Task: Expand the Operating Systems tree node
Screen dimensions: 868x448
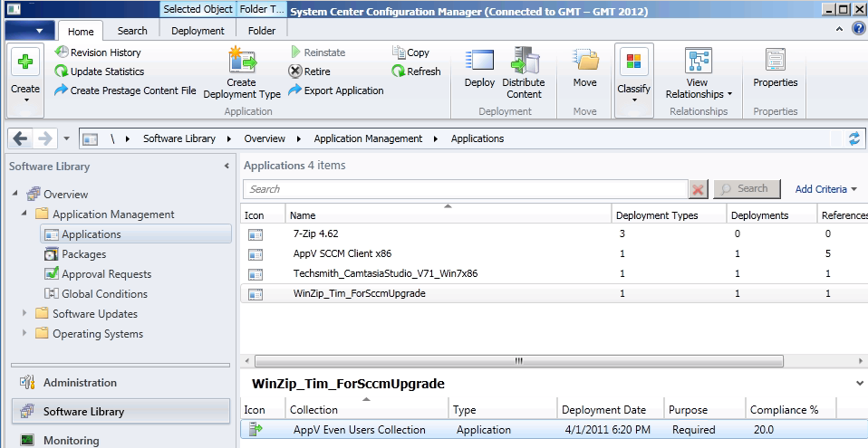Action: pyautogui.click(x=24, y=333)
